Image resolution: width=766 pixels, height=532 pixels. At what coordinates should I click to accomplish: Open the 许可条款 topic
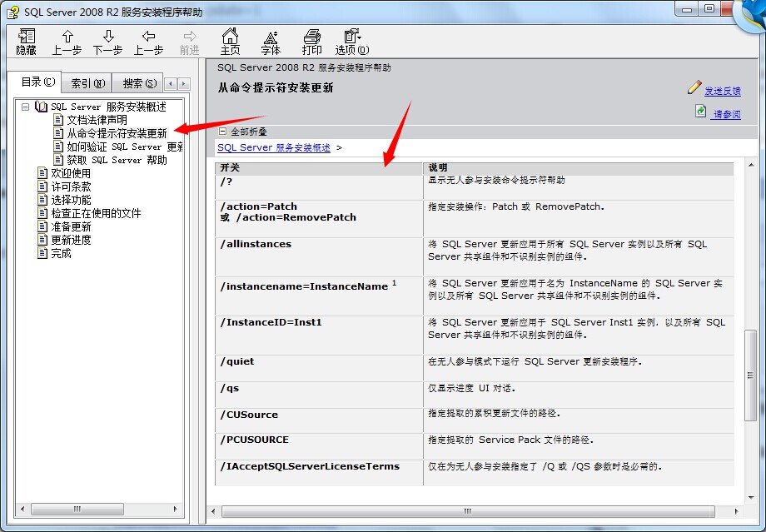click(x=71, y=186)
